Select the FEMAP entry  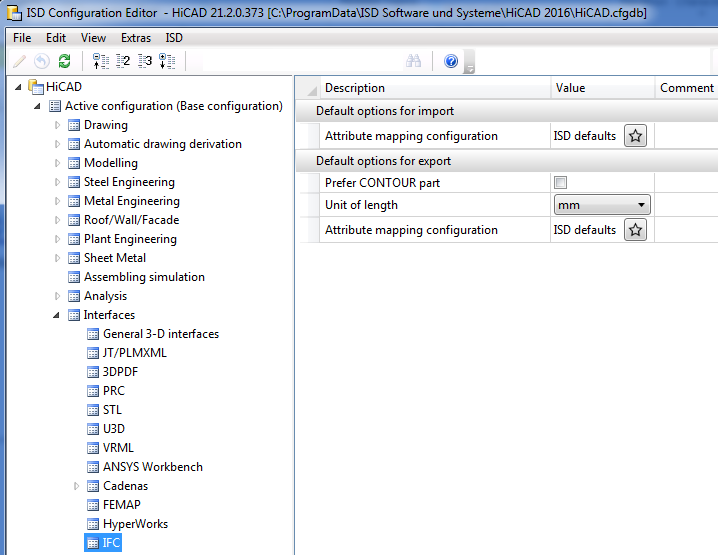121,505
